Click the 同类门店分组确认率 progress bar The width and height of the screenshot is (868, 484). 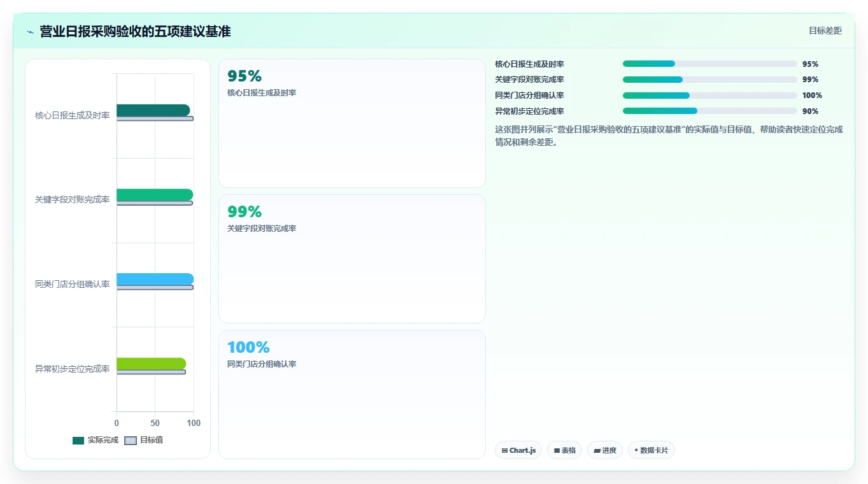click(710, 96)
